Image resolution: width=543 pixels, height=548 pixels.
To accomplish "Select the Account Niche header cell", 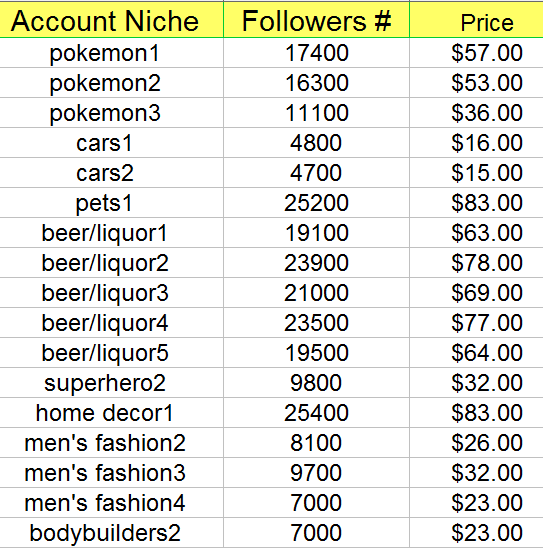I will (x=111, y=20).
